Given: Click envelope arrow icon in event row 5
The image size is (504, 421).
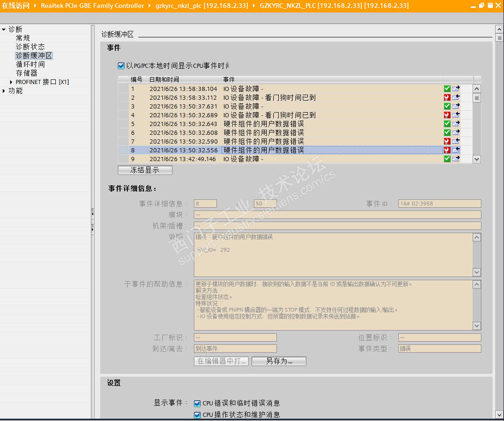Looking at the screenshot, I should pyautogui.click(x=456, y=124).
